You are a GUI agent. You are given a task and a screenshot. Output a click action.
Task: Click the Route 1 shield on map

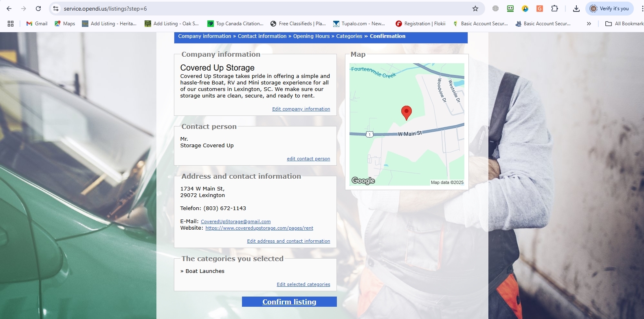point(369,134)
